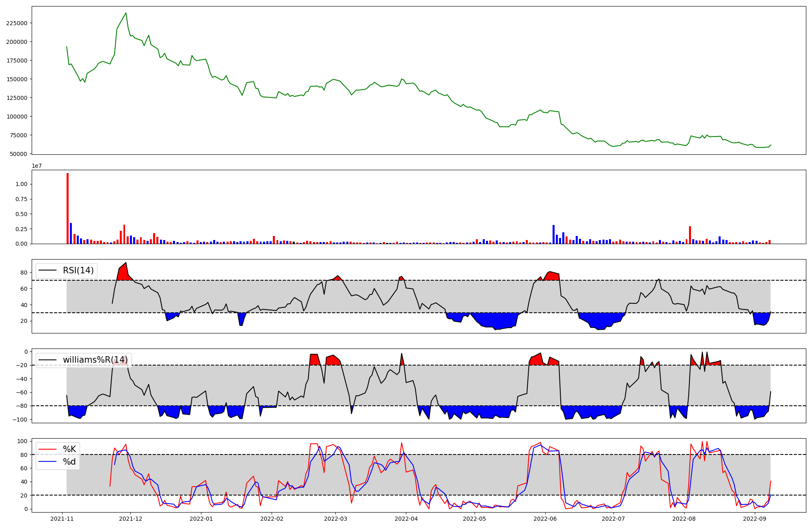The width and height of the screenshot is (812, 528).
Task: Click the 100000 price axis tick label
Action: (x=17, y=117)
